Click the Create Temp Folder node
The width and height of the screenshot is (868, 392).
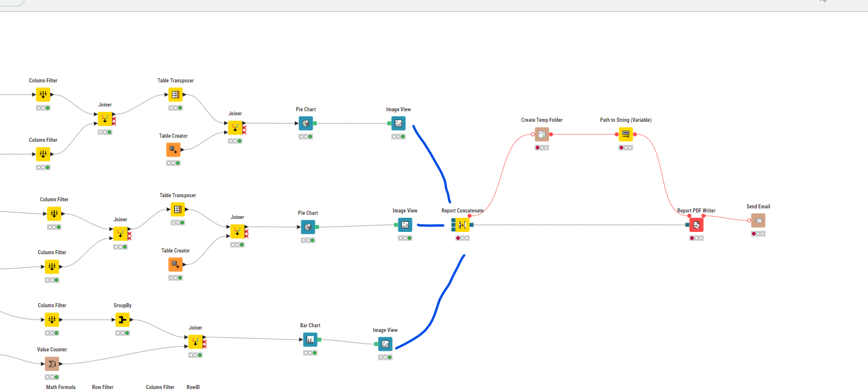tap(541, 134)
